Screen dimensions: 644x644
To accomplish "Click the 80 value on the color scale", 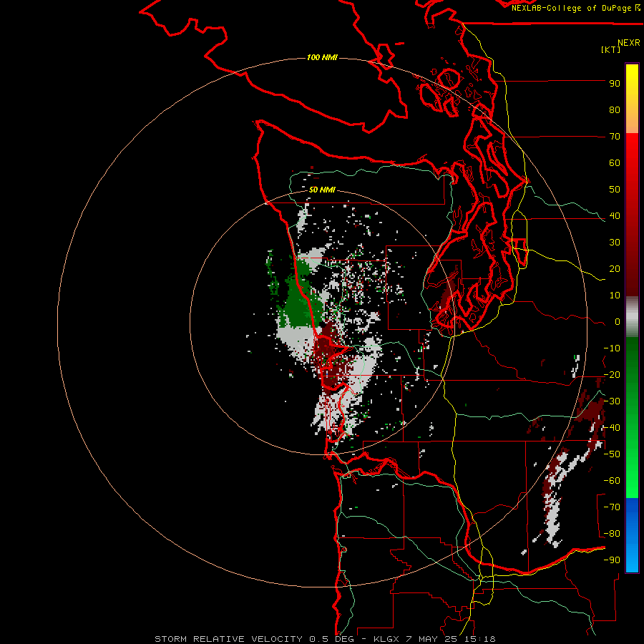I will click(615, 110).
